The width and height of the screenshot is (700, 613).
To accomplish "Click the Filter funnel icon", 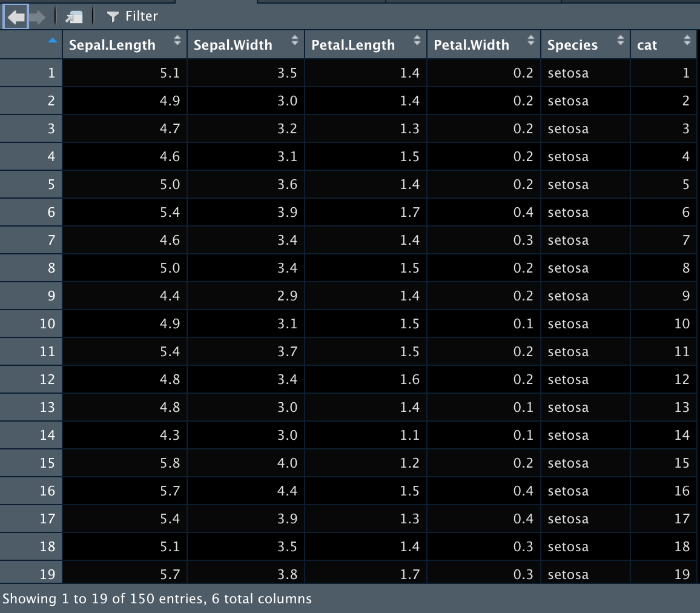I will point(113,17).
